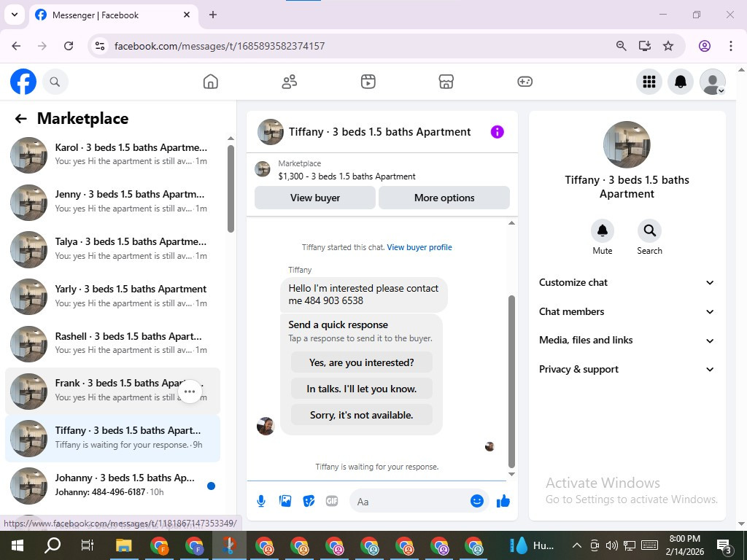Open Jenny conversation
The height and width of the screenshot is (560, 747).
pos(113,202)
